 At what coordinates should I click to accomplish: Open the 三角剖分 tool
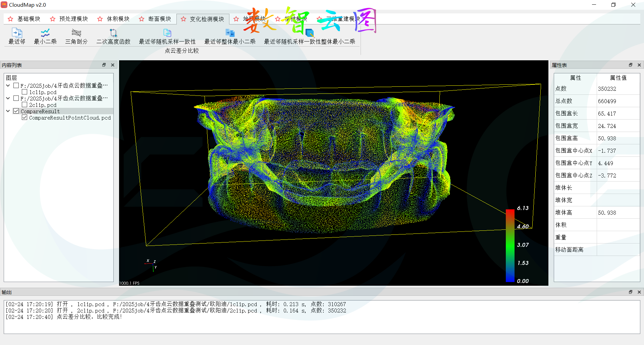click(x=76, y=36)
